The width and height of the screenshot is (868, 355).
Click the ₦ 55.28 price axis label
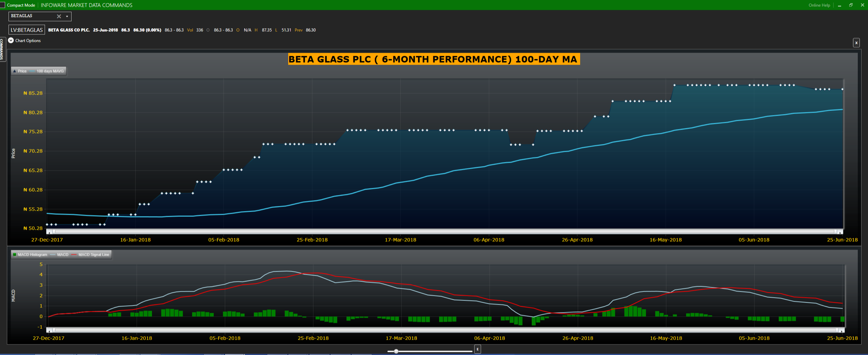[33, 209]
